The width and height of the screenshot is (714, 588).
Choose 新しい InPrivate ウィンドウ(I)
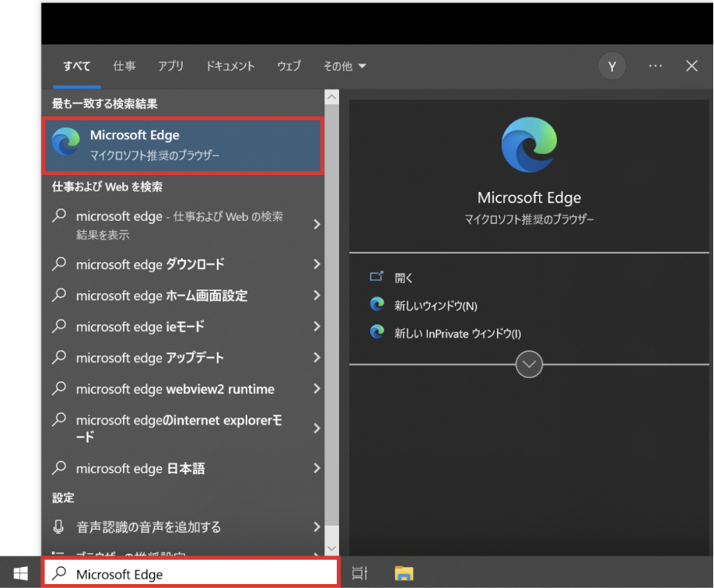pyautogui.click(x=457, y=334)
